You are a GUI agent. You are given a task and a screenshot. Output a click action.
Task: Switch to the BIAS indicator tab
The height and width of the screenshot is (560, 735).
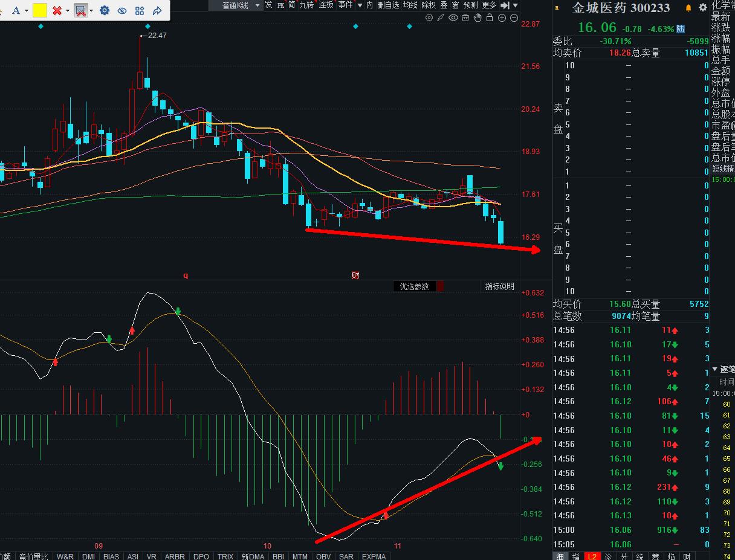click(x=111, y=556)
